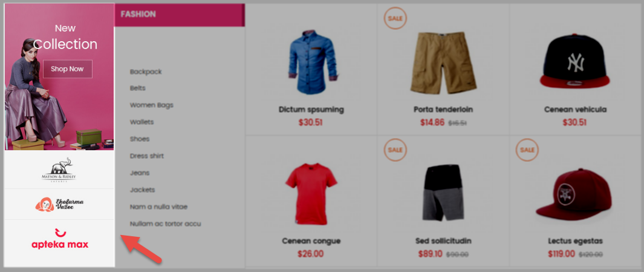This screenshot has height=272, width=644.
Task: Click Shop Now on New Collection banner
Action: point(67,69)
